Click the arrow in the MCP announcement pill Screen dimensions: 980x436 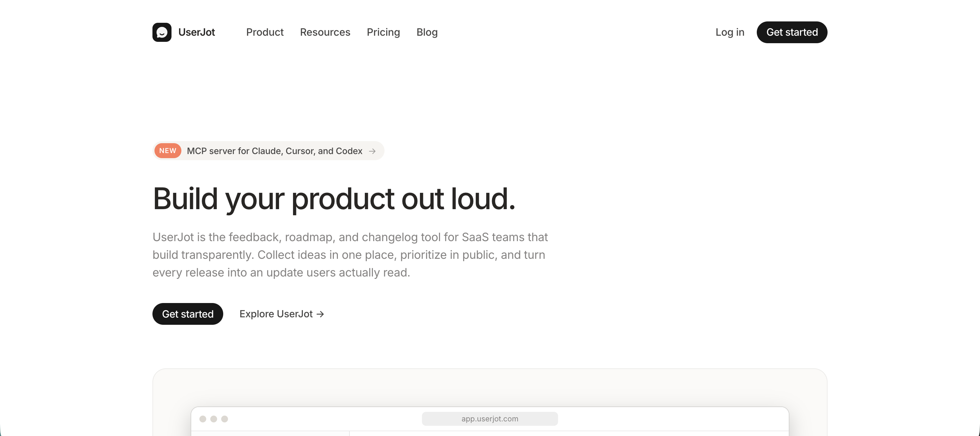click(x=373, y=151)
